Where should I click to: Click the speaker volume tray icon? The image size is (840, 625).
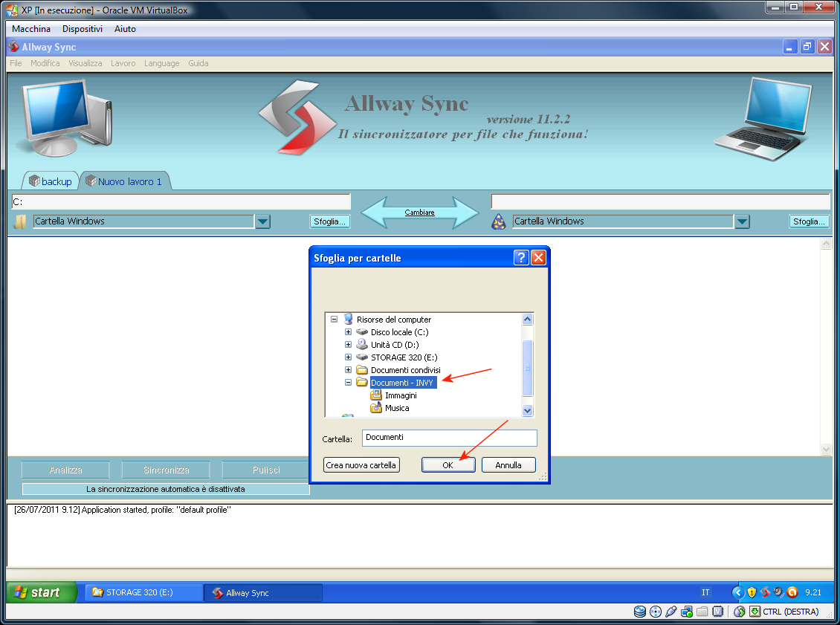point(778,592)
